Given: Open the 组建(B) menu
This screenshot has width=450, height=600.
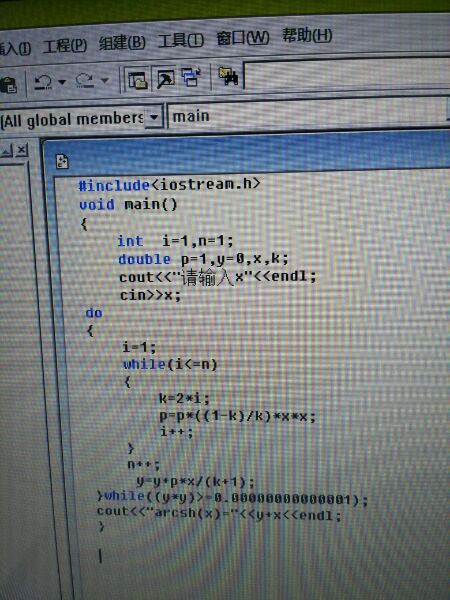Looking at the screenshot, I should point(122,42).
